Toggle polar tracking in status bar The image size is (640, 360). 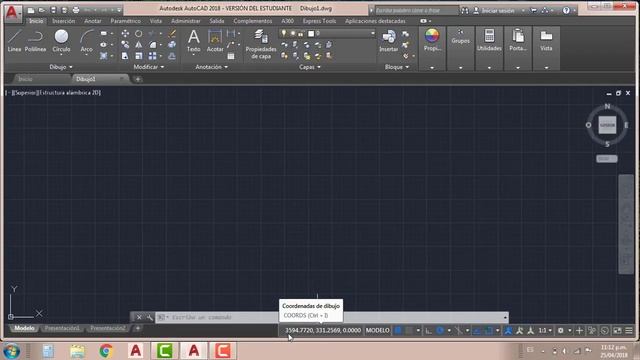440,331
